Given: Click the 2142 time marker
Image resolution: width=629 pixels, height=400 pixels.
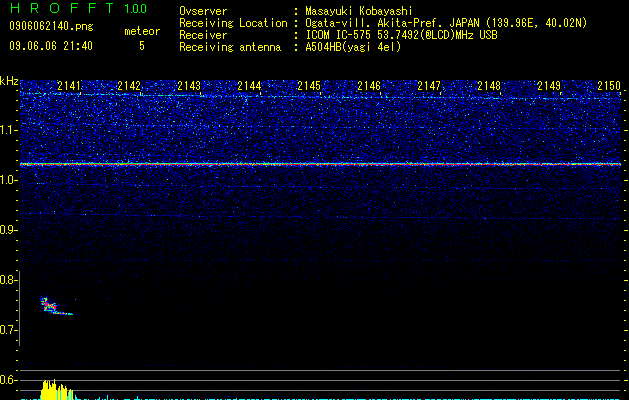Looking at the screenshot, I should (x=129, y=86).
